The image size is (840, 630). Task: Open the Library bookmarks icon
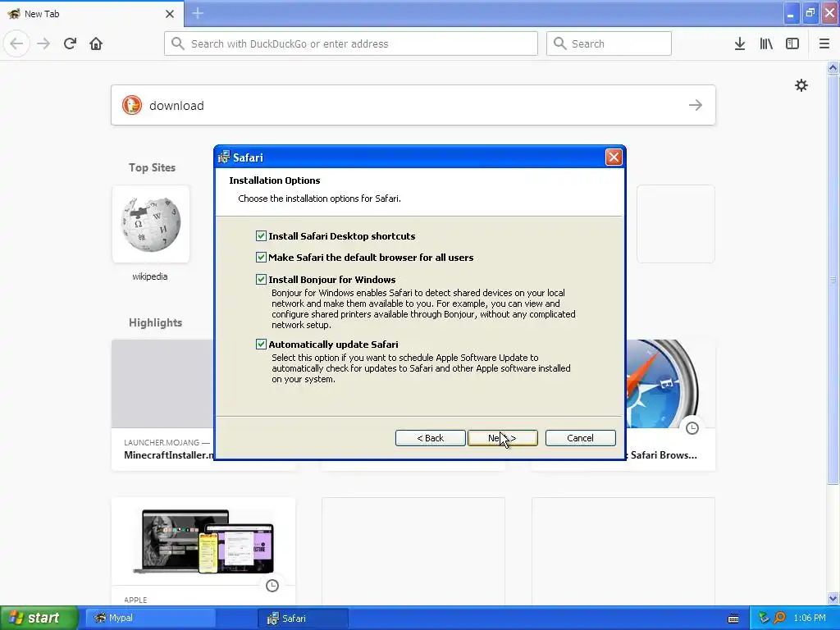pyautogui.click(x=766, y=43)
